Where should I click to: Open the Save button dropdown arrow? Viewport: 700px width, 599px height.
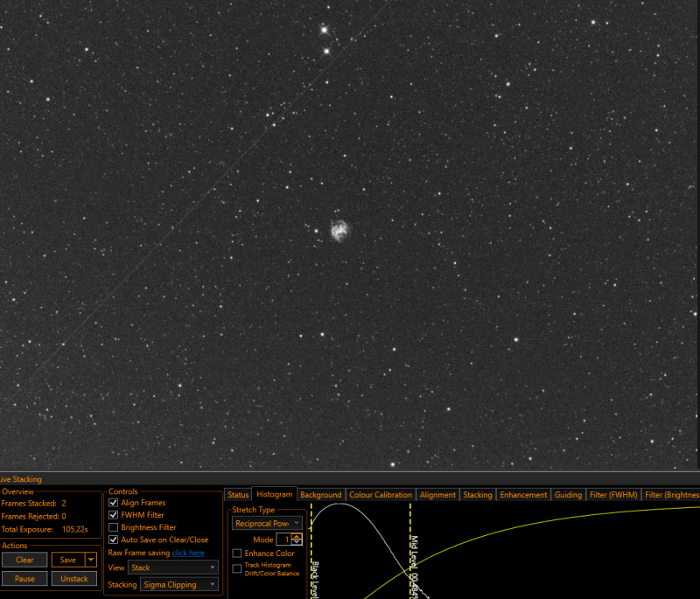click(91, 560)
